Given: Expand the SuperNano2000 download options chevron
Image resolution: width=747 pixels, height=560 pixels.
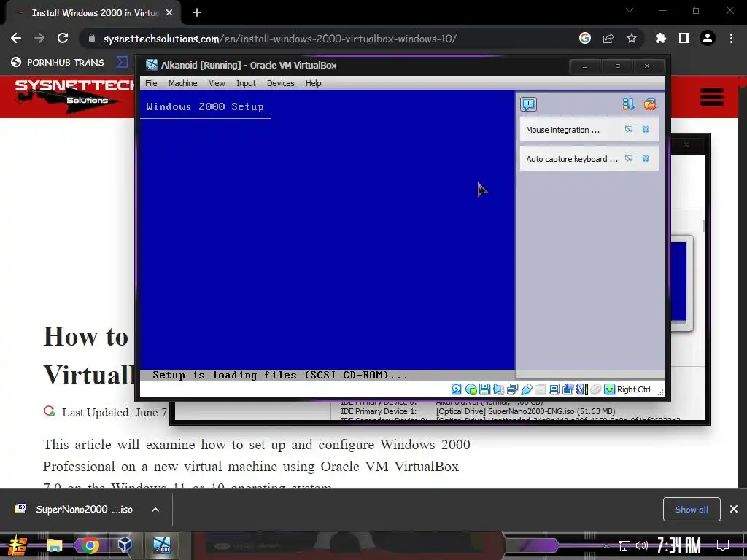Looking at the screenshot, I should tap(155, 510).
